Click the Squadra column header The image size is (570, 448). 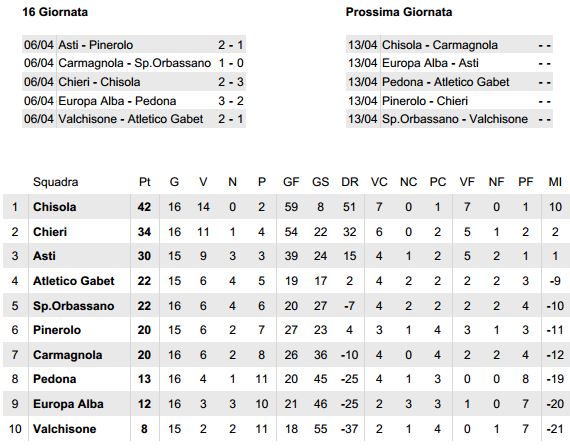point(56,182)
